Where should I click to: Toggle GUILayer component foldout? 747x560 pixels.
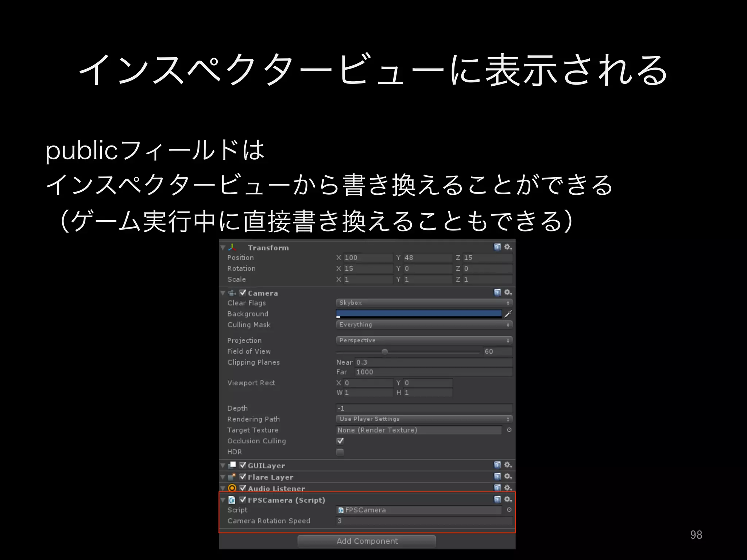click(223, 466)
